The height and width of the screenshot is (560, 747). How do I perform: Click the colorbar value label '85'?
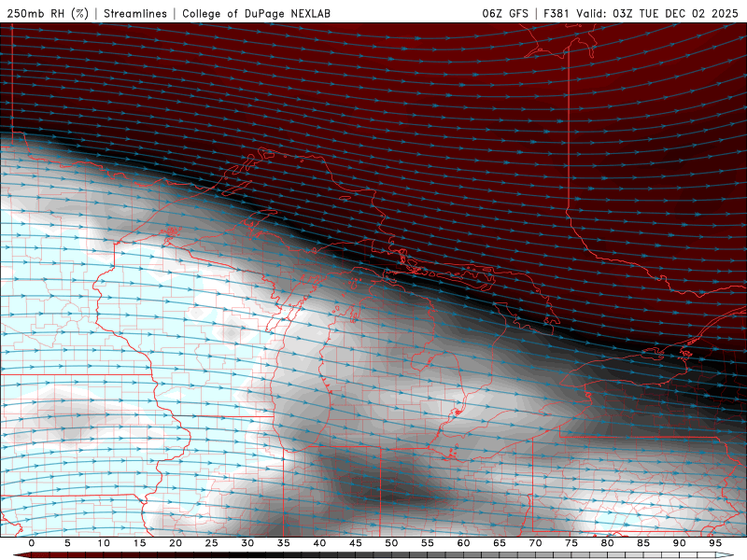pos(643,543)
